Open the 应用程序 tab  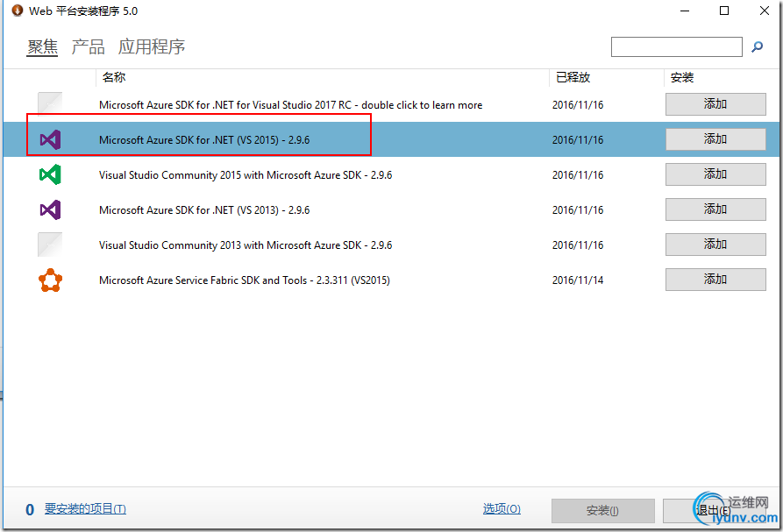pos(152,47)
